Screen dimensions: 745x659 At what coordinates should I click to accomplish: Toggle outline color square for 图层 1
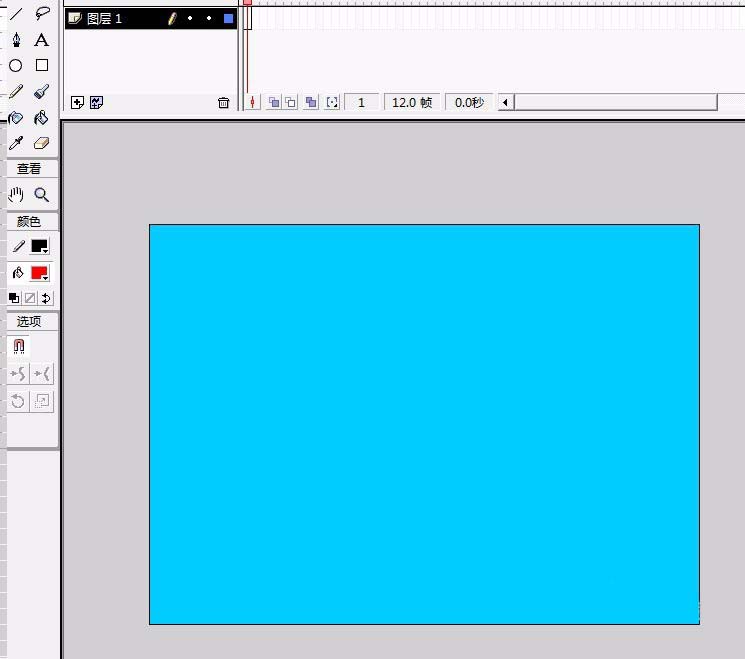coord(229,19)
